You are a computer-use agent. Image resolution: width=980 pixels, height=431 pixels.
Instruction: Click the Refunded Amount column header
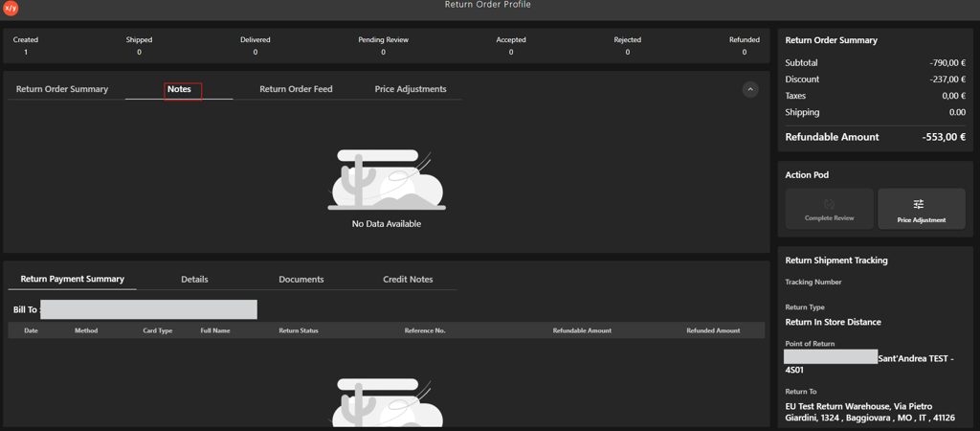(x=713, y=330)
